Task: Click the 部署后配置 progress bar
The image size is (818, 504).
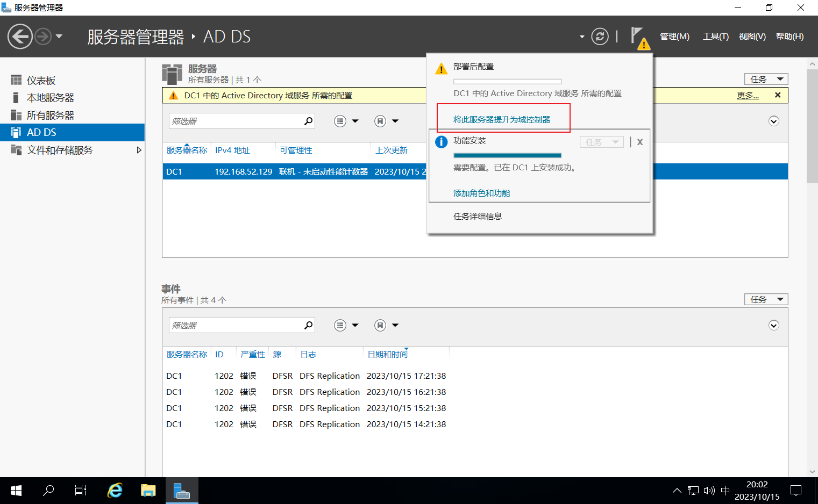Action: tap(508, 82)
